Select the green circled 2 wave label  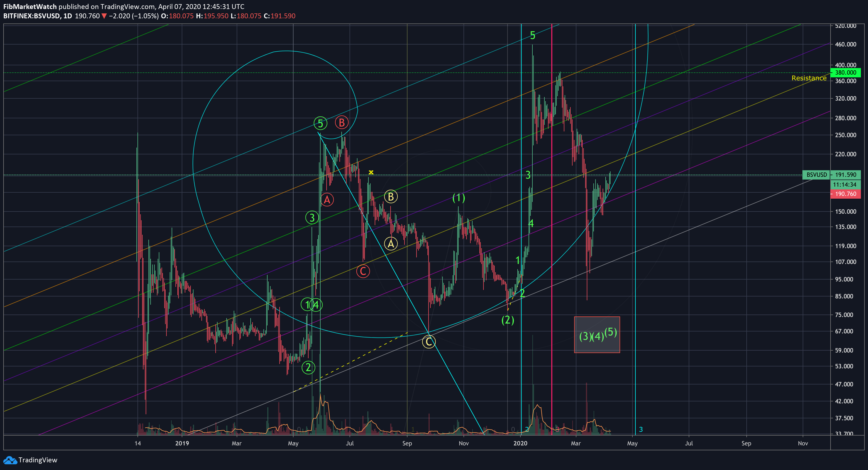308,367
